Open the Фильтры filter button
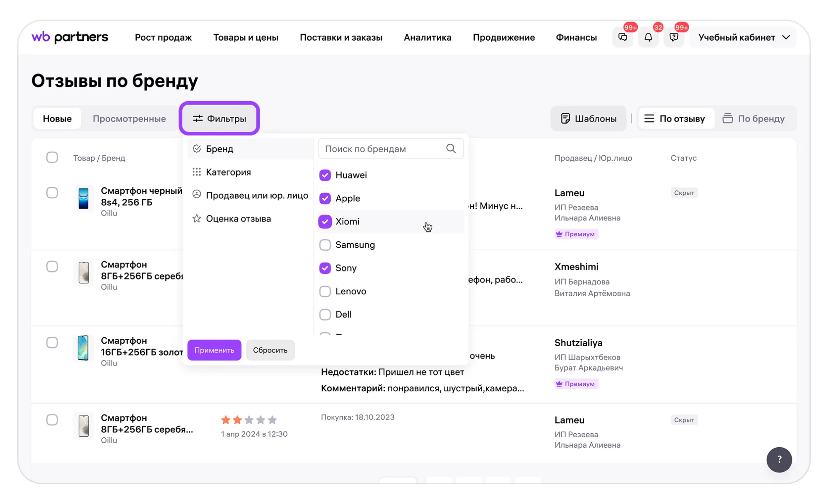The image size is (828, 504). (x=220, y=118)
